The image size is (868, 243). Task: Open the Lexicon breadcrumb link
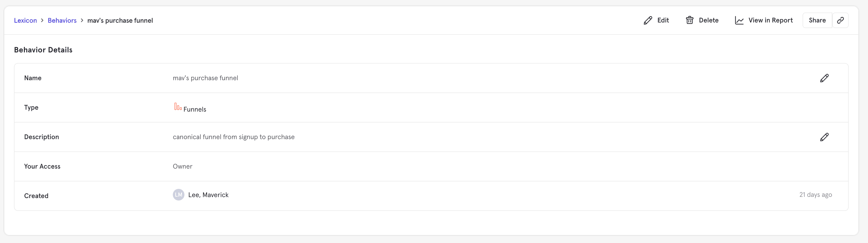coord(25,21)
